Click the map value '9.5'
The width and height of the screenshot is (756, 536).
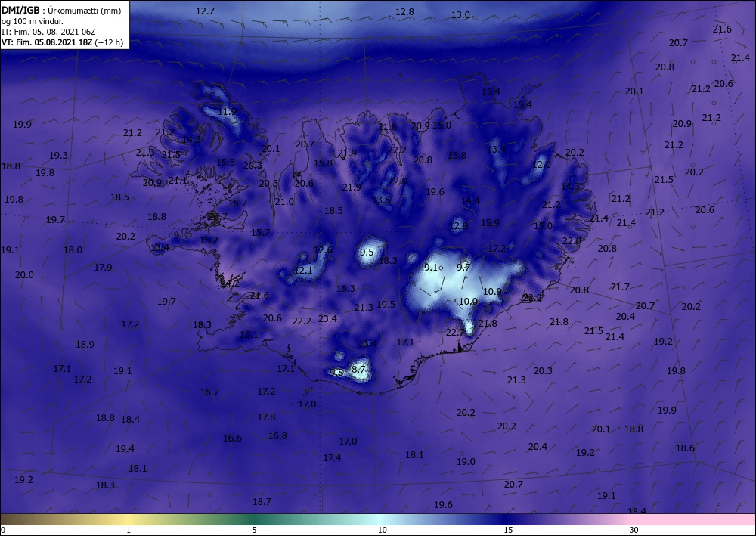[x=367, y=252]
